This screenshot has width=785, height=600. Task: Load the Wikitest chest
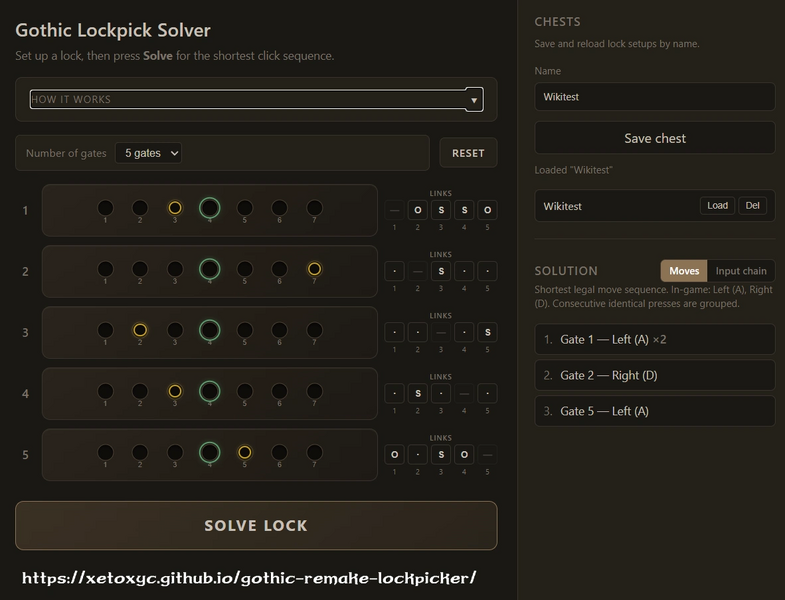[x=717, y=205]
